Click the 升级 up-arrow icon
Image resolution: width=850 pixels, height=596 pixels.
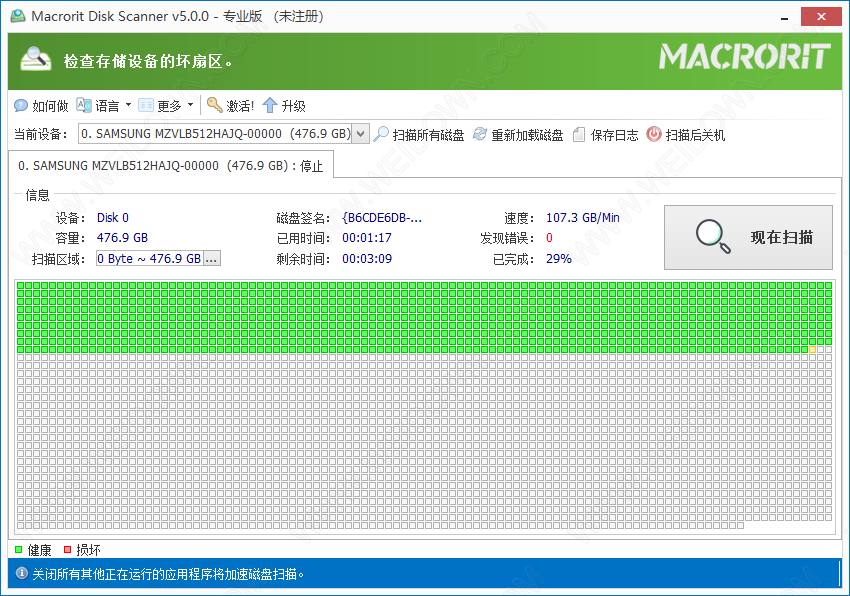[270, 105]
